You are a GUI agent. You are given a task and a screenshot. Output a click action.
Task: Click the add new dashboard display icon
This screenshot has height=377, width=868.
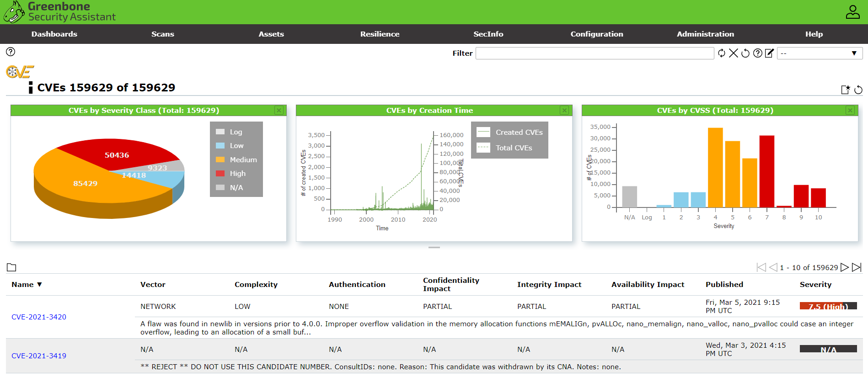(x=846, y=90)
